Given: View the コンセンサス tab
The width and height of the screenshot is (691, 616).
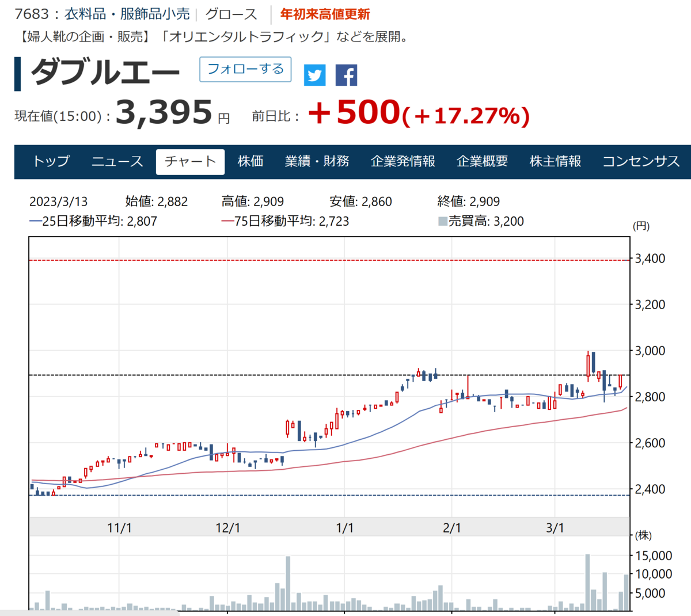Looking at the screenshot, I should point(641,161).
